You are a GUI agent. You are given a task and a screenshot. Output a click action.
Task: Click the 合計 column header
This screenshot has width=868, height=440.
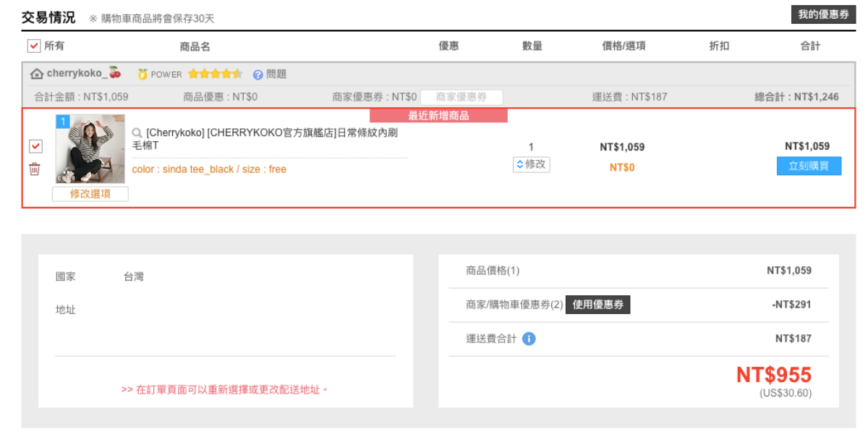click(x=810, y=46)
